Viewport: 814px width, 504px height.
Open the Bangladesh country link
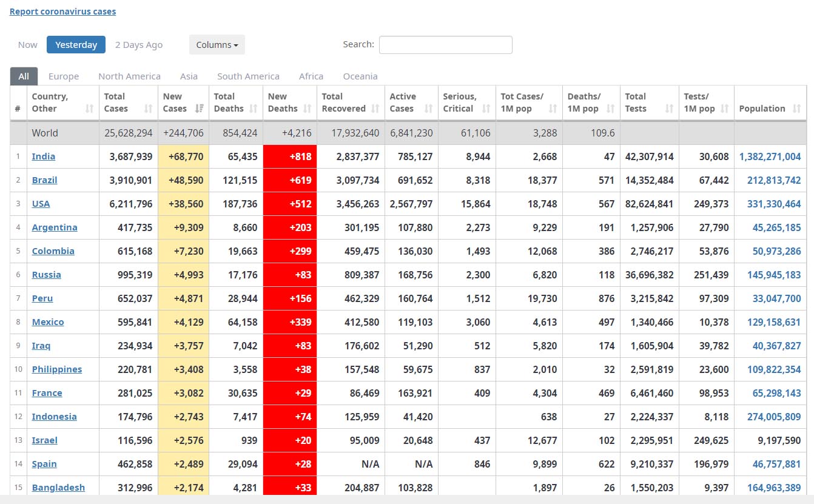(x=58, y=488)
